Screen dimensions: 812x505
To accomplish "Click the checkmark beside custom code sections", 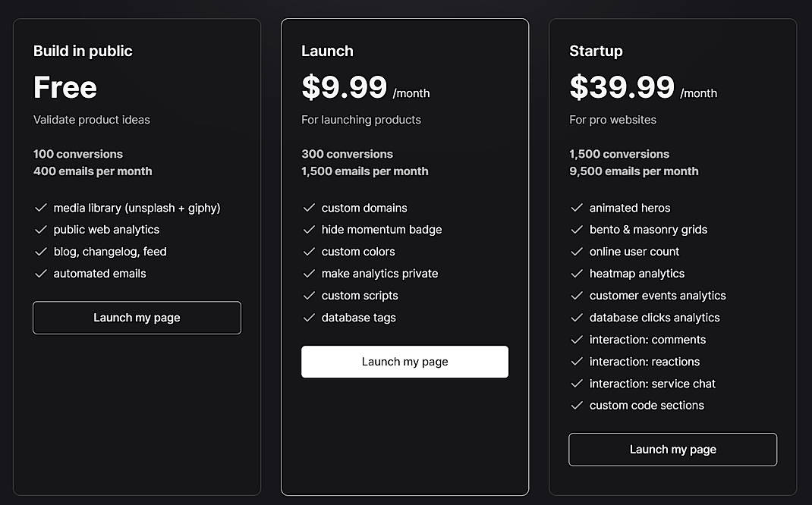I will tap(578, 405).
